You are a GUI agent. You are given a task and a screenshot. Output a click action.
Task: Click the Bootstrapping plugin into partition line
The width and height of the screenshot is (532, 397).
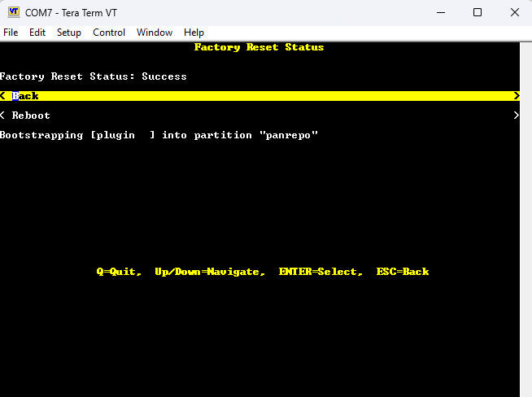[x=159, y=135]
